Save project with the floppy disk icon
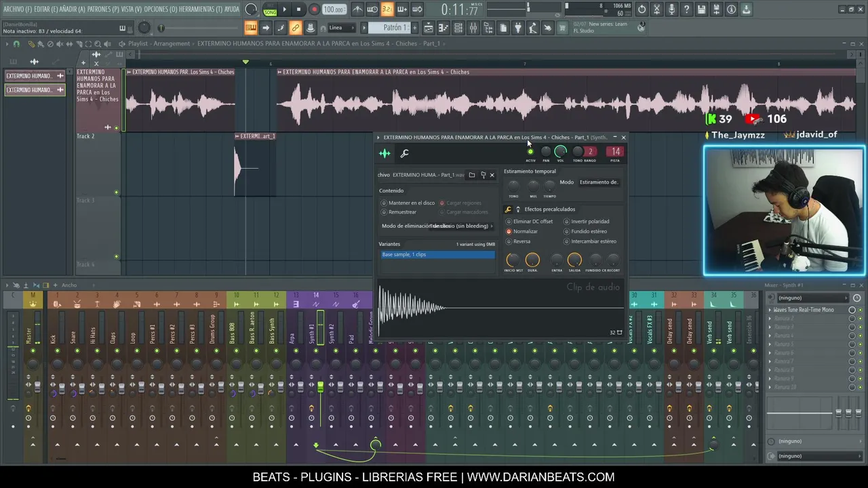868x488 pixels. (701, 9)
